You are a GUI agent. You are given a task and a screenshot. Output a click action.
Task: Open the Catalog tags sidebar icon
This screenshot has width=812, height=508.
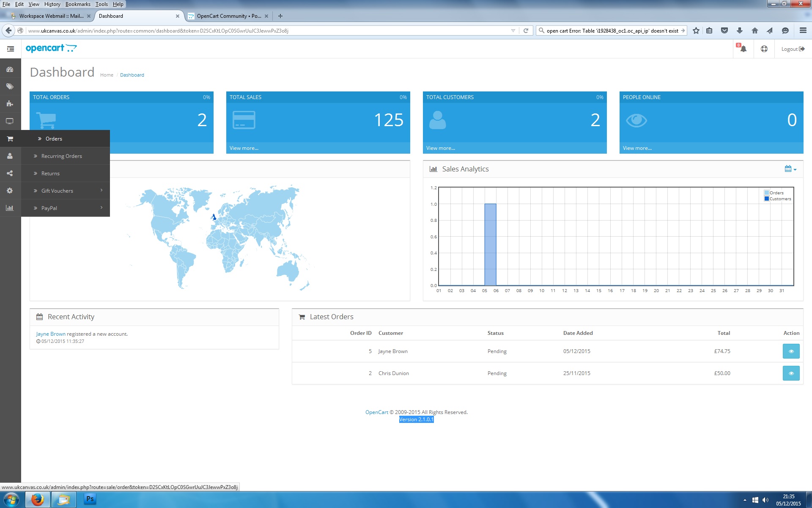(x=10, y=87)
